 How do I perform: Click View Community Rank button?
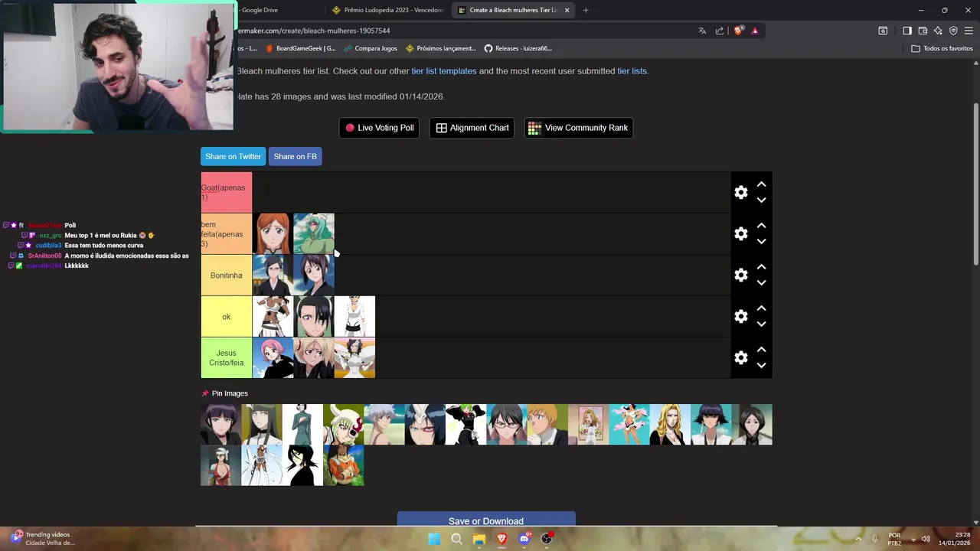[x=578, y=128]
